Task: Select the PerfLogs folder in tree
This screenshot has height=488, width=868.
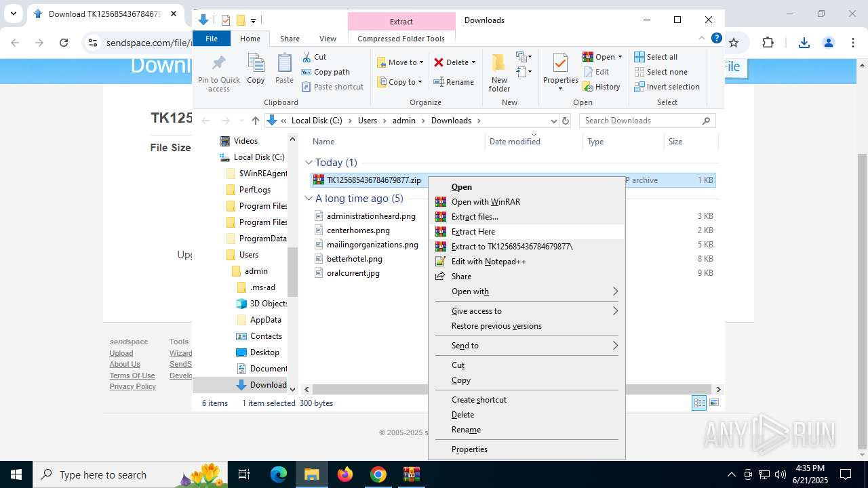Action: [x=254, y=190]
